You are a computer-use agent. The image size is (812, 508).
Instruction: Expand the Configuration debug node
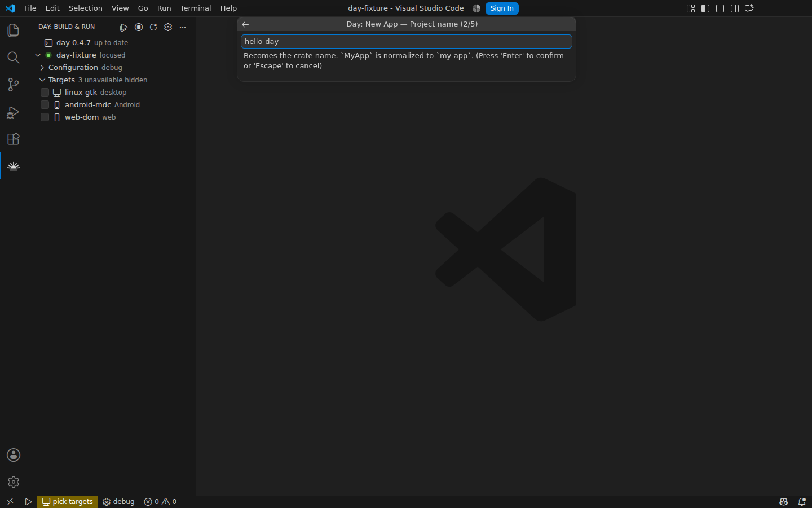coord(42,68)
